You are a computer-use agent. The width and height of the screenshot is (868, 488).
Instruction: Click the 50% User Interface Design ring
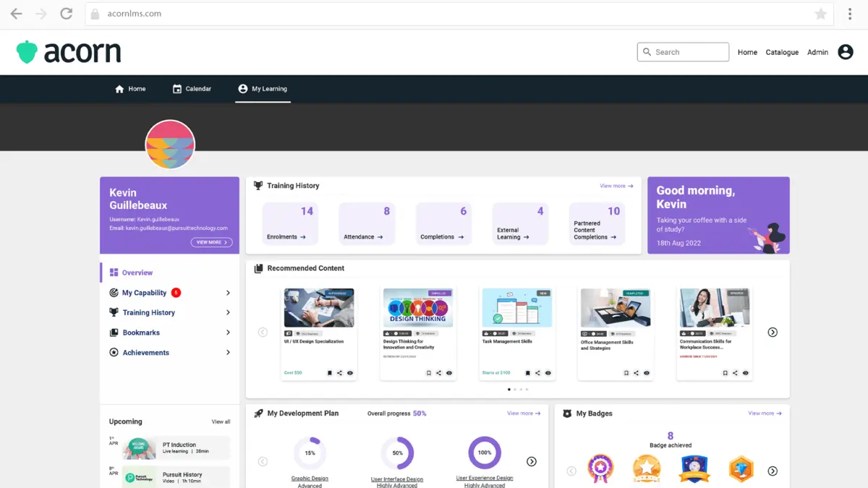coord(397,453)
